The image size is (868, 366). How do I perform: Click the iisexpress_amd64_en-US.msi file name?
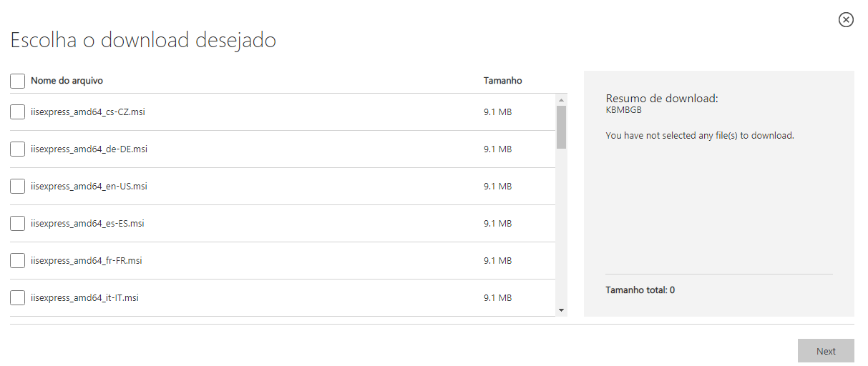[x=89, y=187]
